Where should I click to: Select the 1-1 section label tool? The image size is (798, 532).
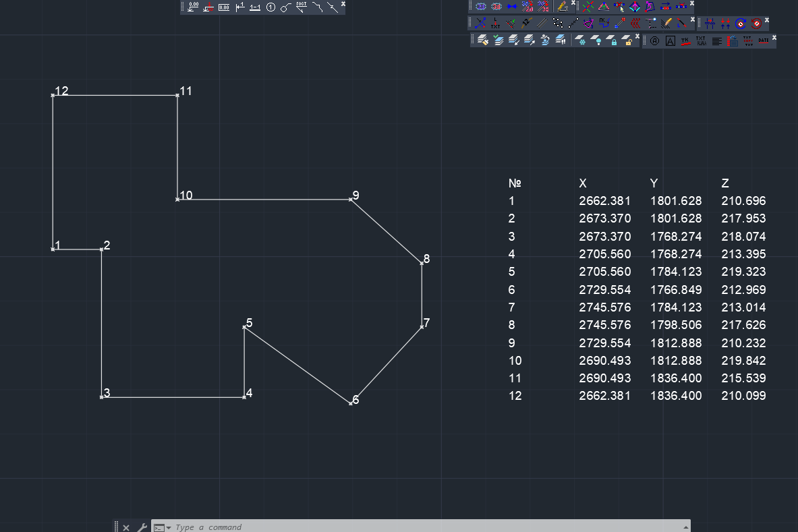tap(255, 7)
